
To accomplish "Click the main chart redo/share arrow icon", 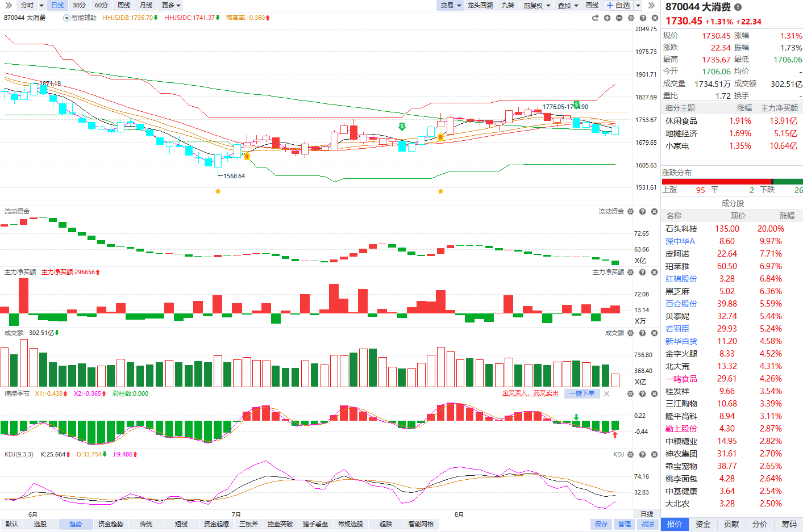I will 595,18.
